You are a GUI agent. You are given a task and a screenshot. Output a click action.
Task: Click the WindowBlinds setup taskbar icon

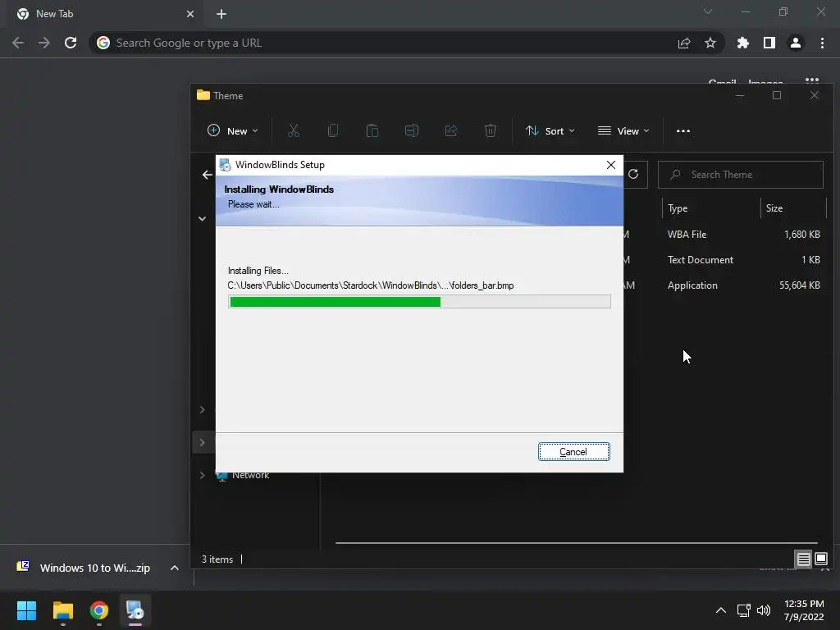(135, 610)
